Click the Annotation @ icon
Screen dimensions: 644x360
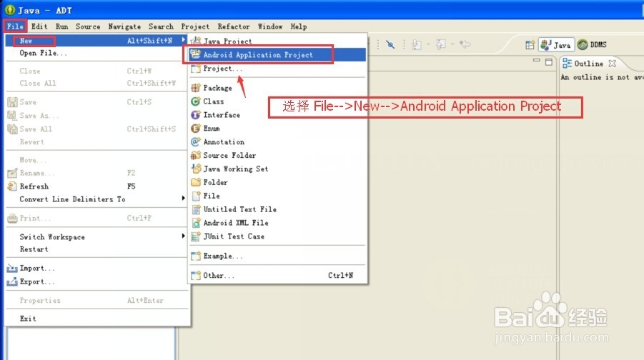(196, 141)
